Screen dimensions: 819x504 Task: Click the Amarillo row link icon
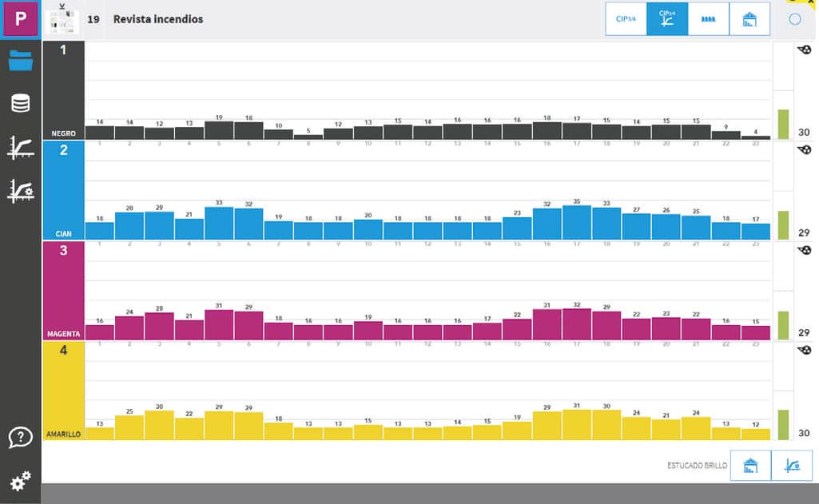805,350
